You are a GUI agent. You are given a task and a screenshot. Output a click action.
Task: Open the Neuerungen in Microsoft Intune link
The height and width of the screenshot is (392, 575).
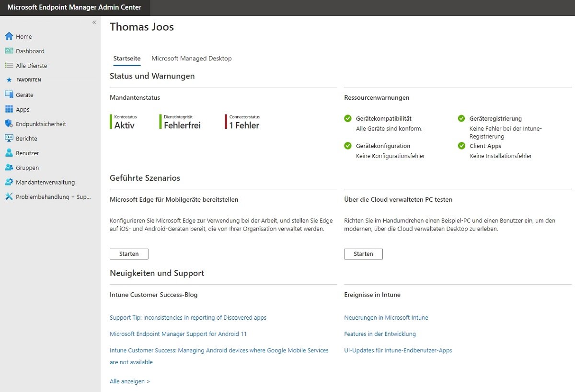386,317
